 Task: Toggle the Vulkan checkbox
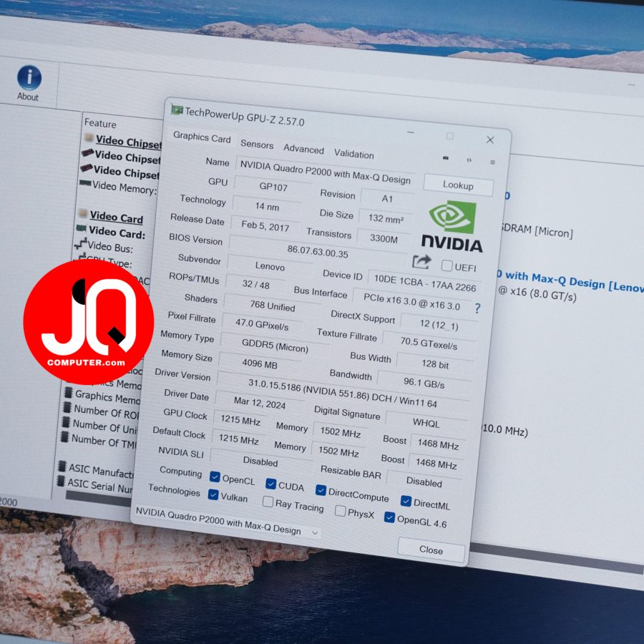213,494
